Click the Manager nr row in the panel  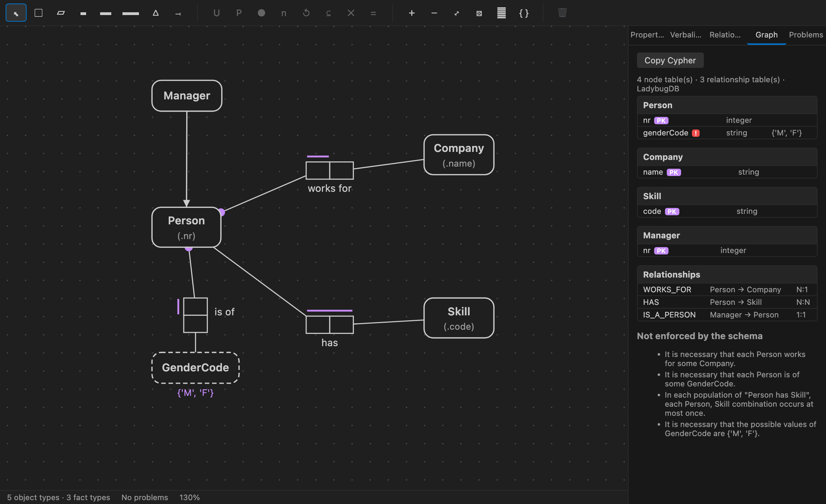point(727,250)
